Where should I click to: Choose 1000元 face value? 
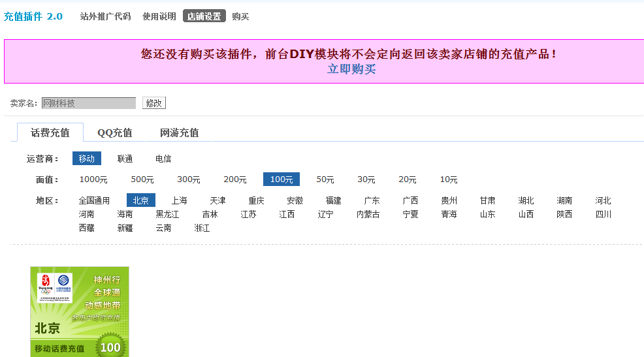[93, 179]
